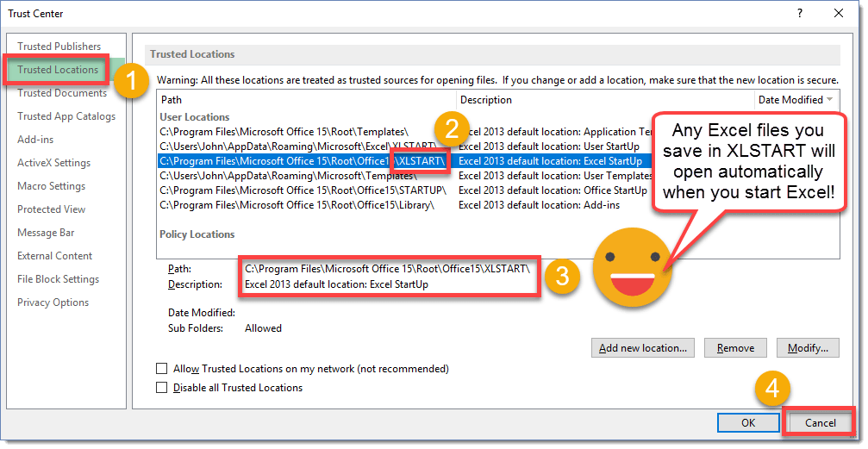Check Disable all Trusted Locations
Screen dimensions: 868x449
162,388
